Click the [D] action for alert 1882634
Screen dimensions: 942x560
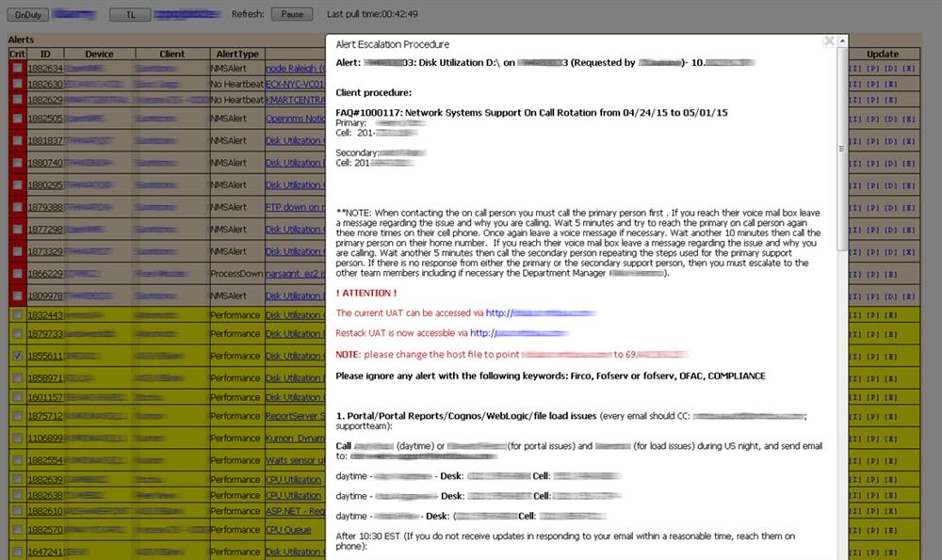coord(891,69)
